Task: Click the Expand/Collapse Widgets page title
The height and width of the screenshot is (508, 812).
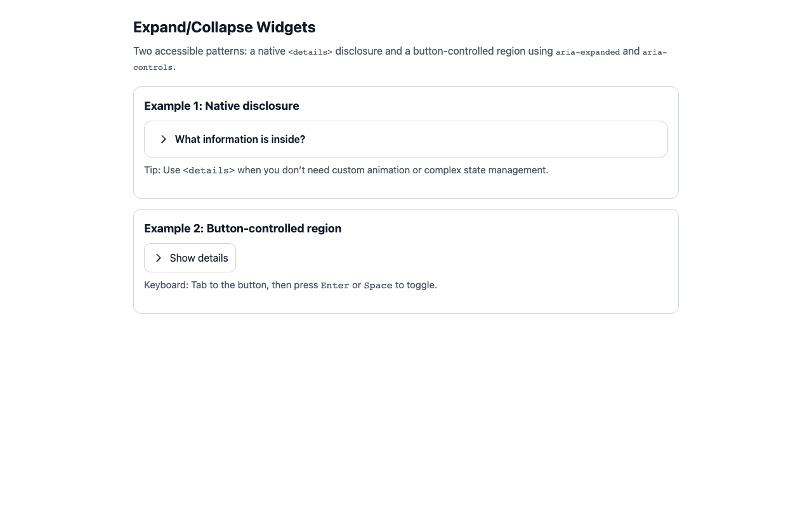Action: click(x=224, y=27)
